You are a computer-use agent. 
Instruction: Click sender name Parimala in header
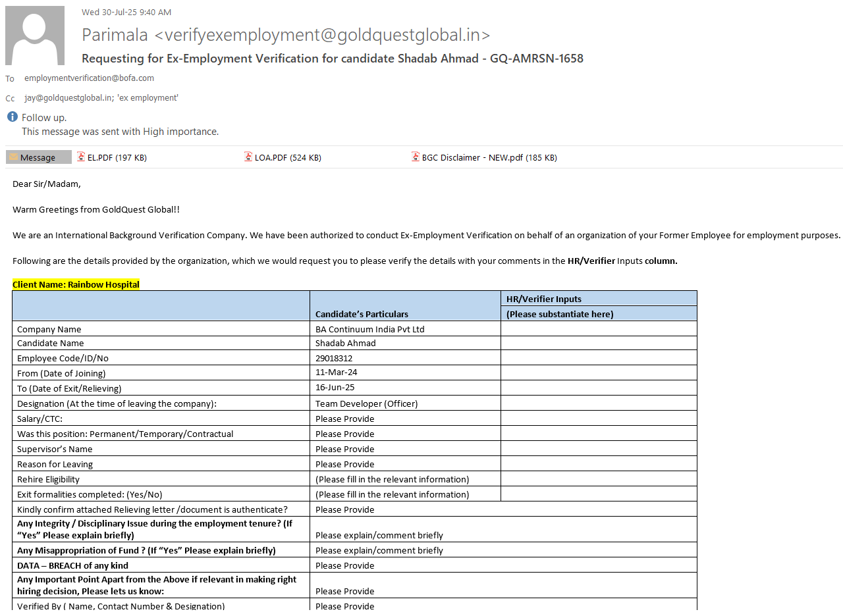115,35
